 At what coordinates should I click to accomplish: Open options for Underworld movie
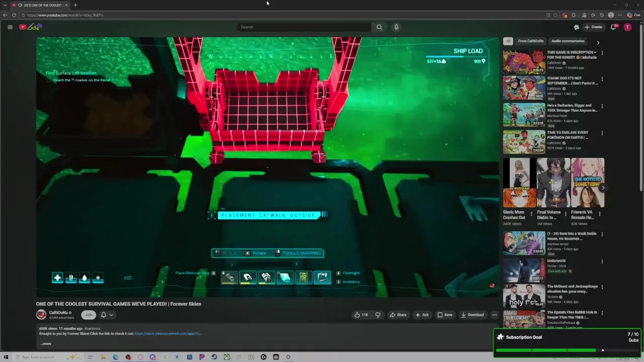pos(602,261)
